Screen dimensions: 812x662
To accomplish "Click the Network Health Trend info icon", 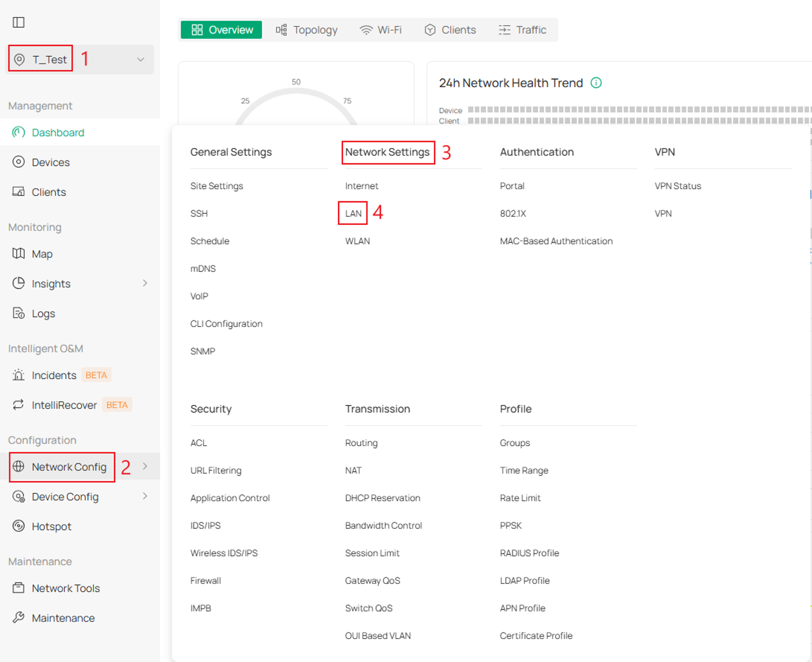I will point(596,83).
